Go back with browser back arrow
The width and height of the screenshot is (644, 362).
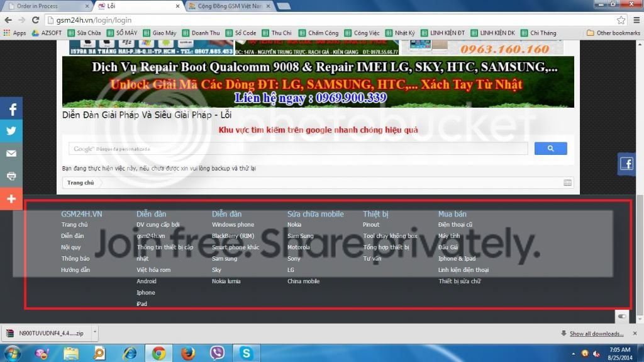coord(8,20)
